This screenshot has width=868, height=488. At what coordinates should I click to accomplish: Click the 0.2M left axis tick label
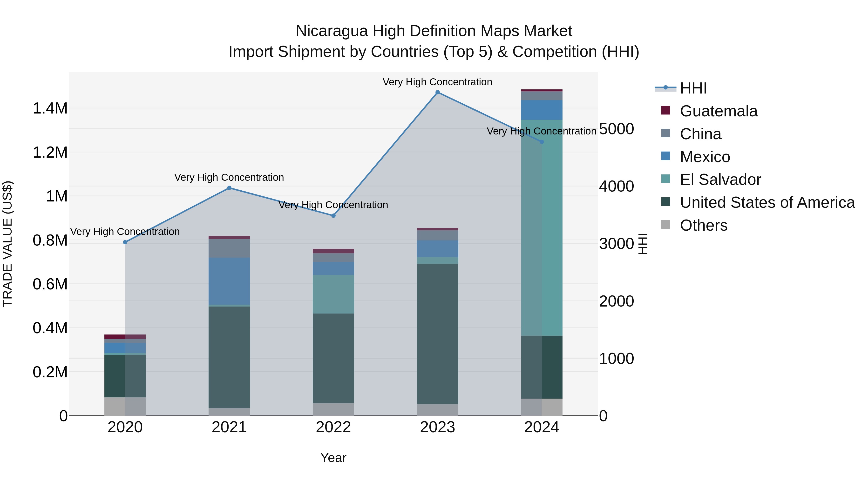click(x=50, y=372)
